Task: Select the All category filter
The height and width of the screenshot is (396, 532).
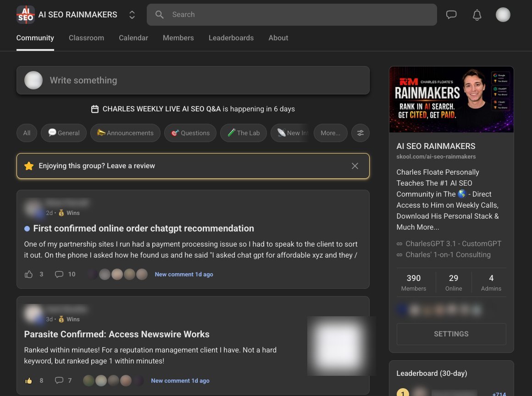Action: (x=27, y=133)
